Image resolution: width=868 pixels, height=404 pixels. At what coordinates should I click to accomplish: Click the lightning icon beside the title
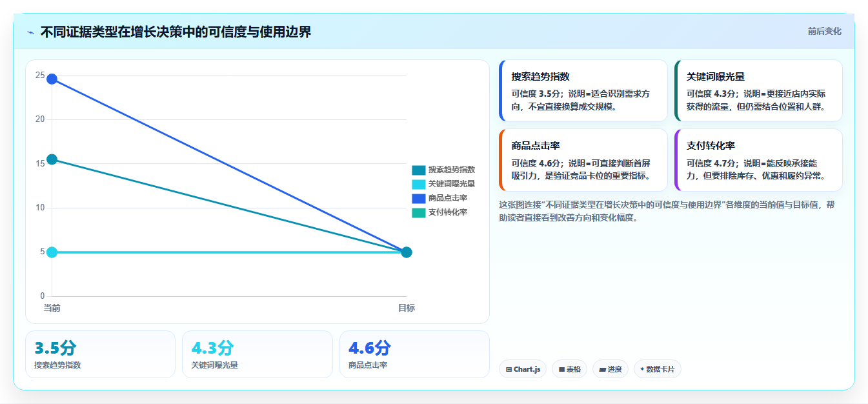pyautogui.click(x=31, y=32)
